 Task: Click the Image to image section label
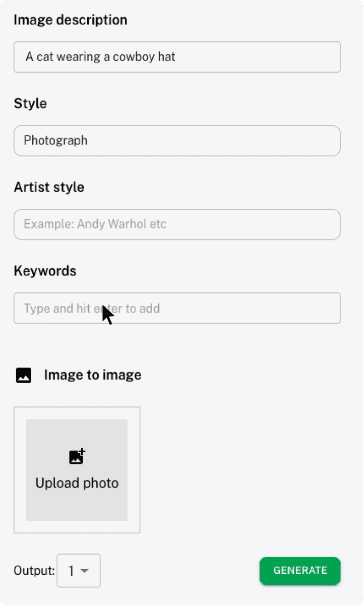92,375
